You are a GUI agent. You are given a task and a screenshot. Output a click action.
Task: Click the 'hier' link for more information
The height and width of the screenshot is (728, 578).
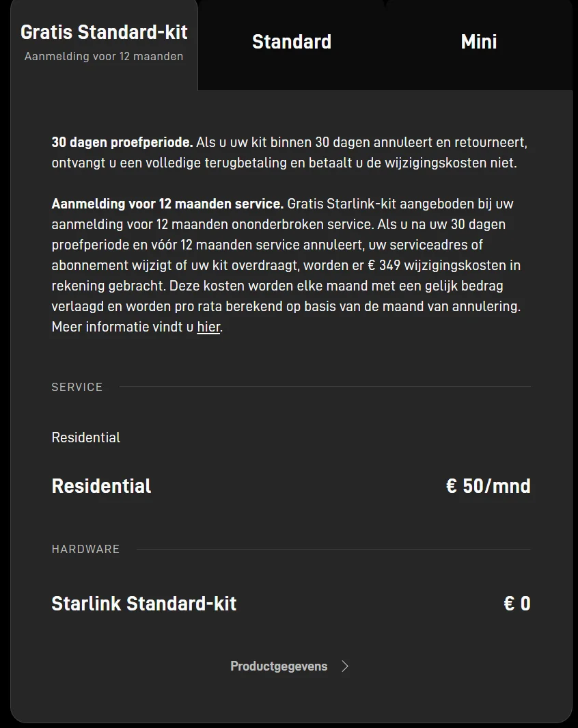click(x=208, y=327)
